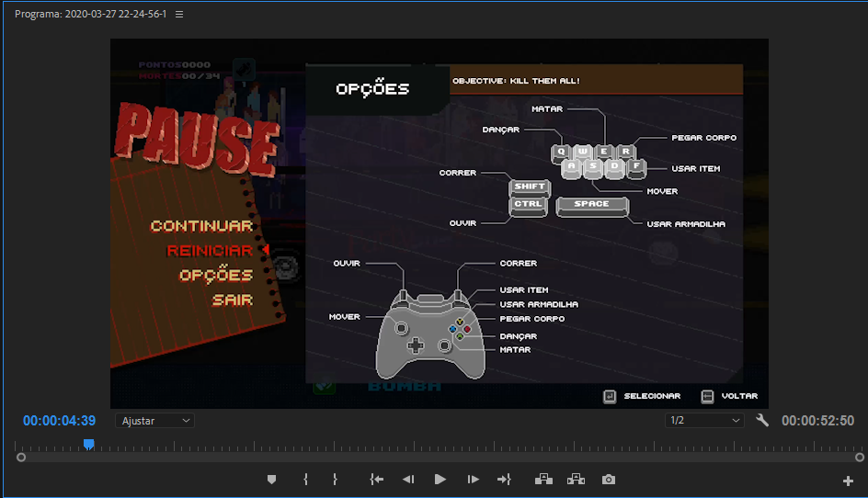Click the Go to Out button

[504, 480]
